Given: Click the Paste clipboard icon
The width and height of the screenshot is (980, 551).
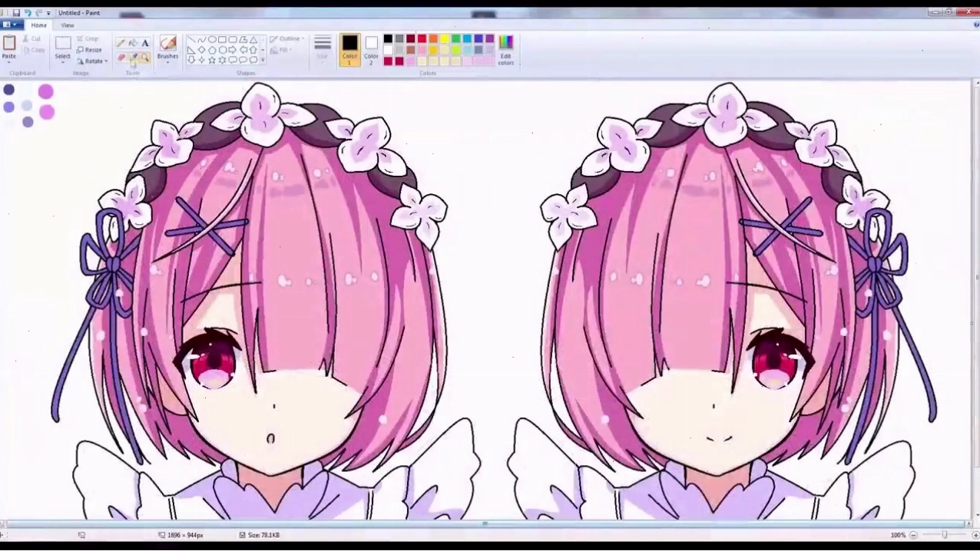Looking at the screenshot, I should click(9, 42).
